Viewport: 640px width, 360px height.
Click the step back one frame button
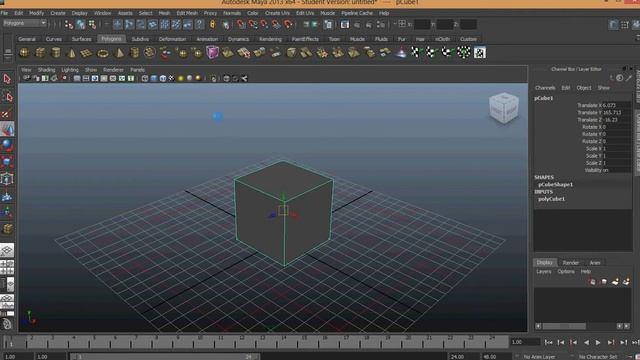[x=561, y=342]
